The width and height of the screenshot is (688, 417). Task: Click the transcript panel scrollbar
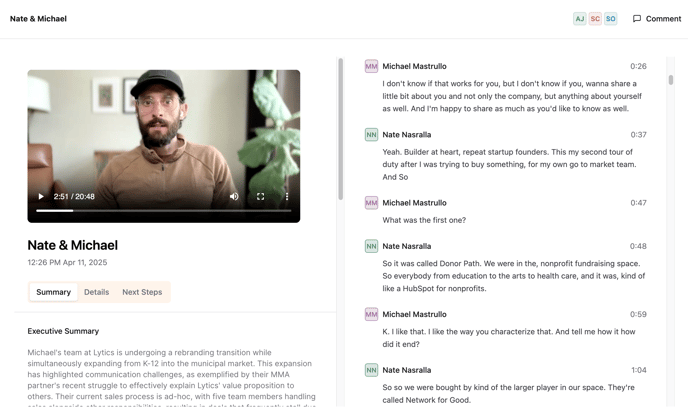pyautogui.click(x=670, y=80)
